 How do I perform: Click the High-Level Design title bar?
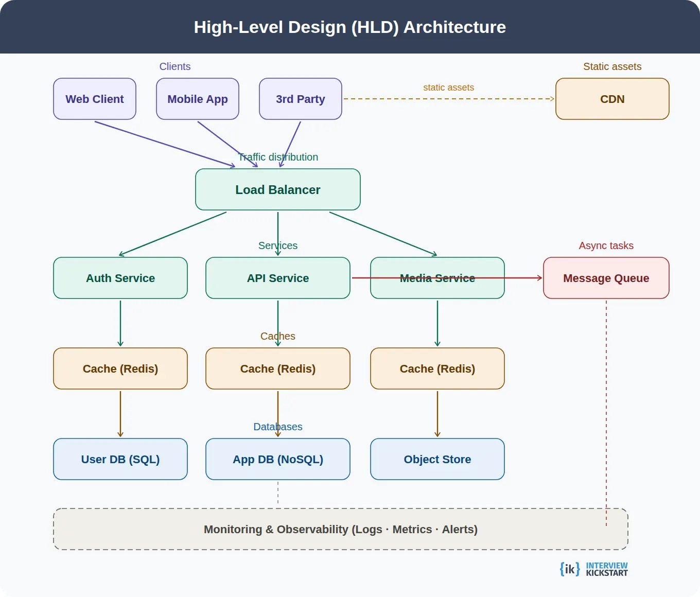[350, 27]
